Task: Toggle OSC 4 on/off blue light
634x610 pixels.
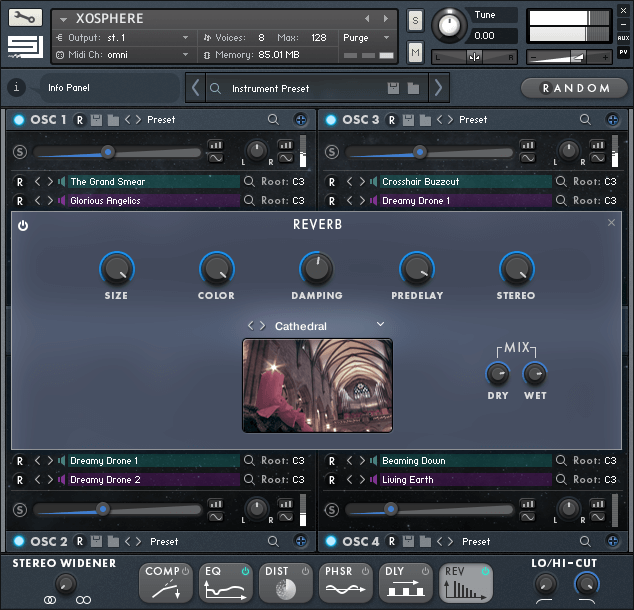Action: coord(331,541)
